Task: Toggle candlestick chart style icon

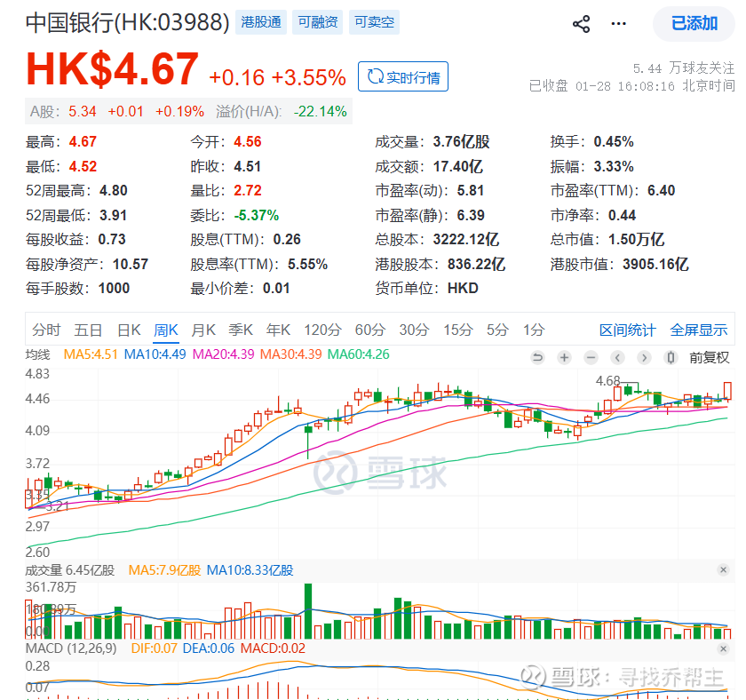Action: 671,357
